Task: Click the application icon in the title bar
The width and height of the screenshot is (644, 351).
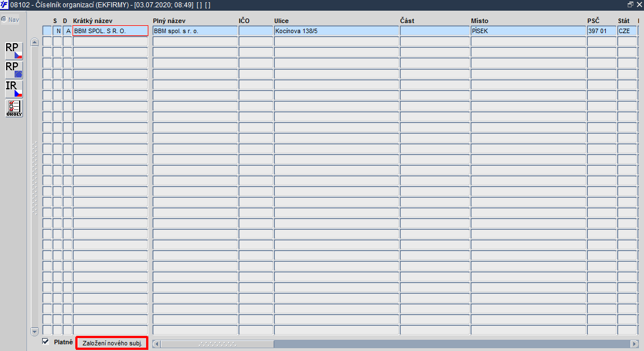Action: pos(4,5)
